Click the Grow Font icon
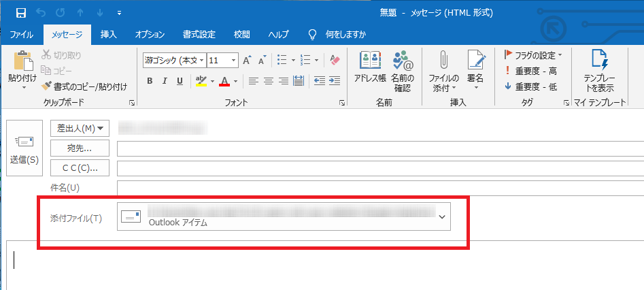 pyautogui.click(x=248, y=61)
